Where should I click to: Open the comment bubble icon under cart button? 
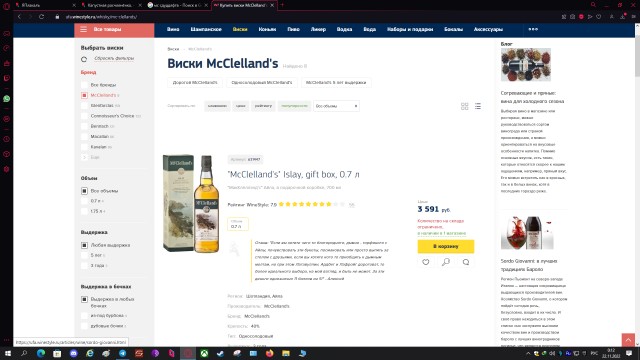point(466,262)
